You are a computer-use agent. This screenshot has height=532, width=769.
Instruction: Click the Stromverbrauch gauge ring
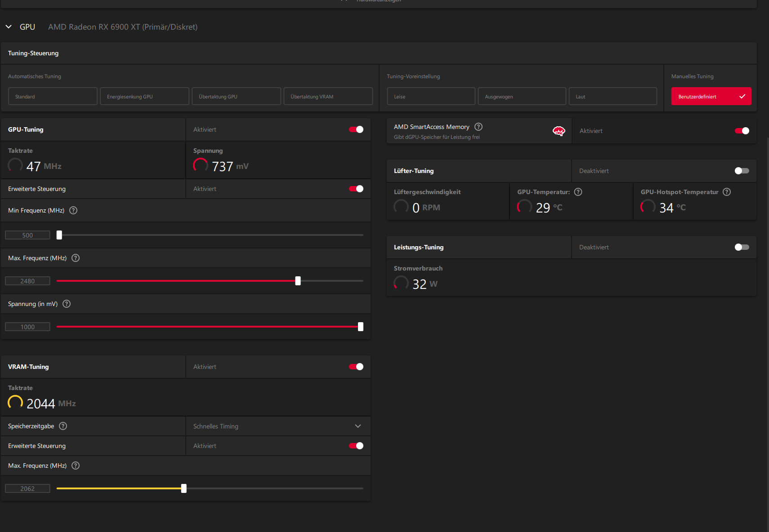(x=401, y=283)
